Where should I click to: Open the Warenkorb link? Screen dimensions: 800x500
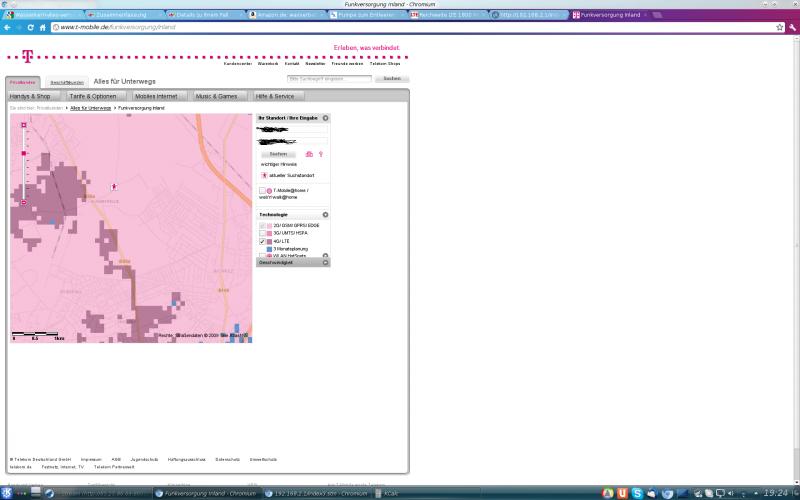(268, 64)
